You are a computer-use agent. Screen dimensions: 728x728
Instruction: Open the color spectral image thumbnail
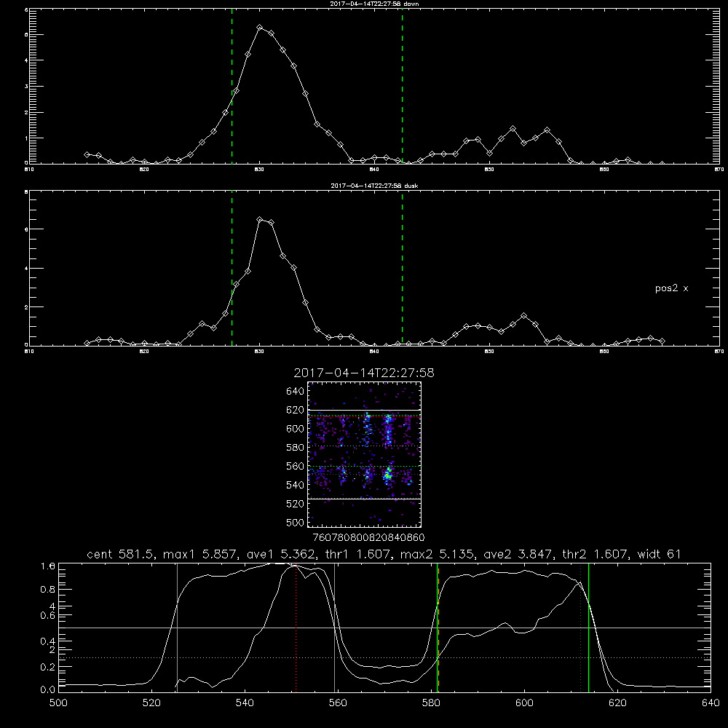point(364,454)
